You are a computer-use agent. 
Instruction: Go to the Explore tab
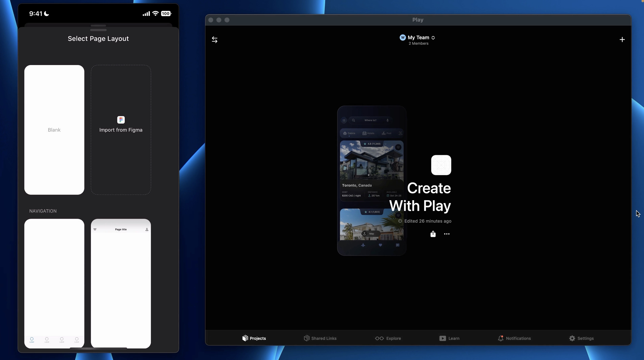[x=388, y=338]
